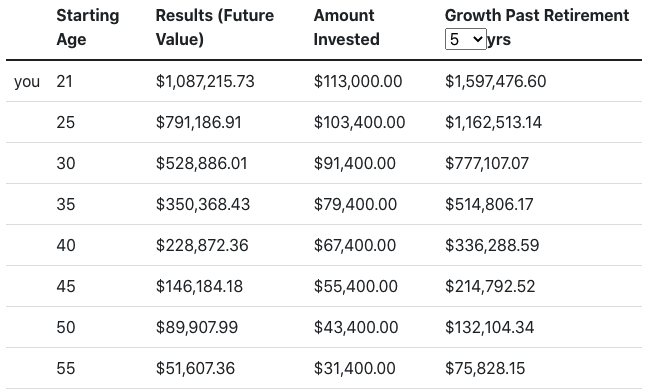This screenshot has width=649, height=392.
Task: Select the $791,186.91 future value cell
Action: pos(198,122)
